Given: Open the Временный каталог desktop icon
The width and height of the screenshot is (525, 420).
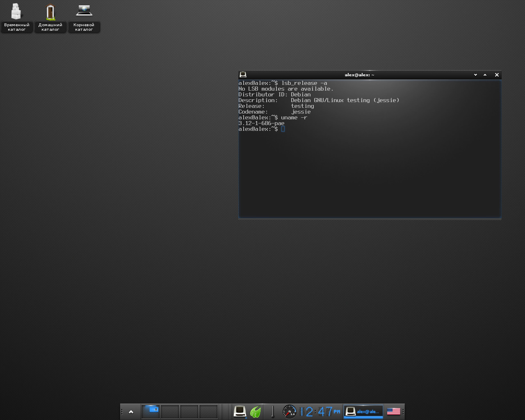Looking at the screenshot, I should 16,12.
